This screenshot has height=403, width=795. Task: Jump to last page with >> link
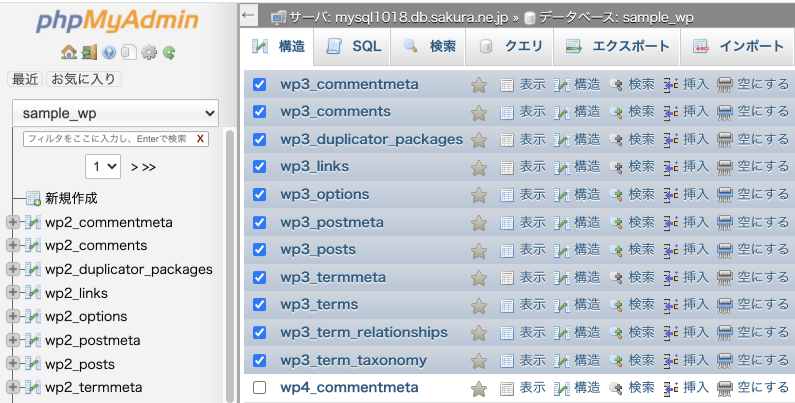149,167
